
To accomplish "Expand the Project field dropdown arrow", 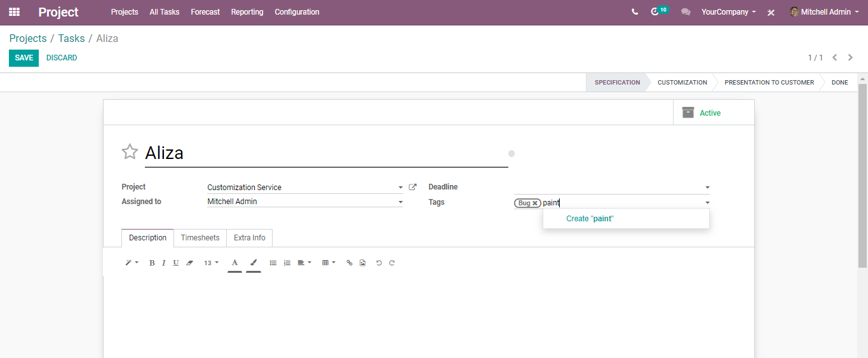I will click(x=400, y=188).
